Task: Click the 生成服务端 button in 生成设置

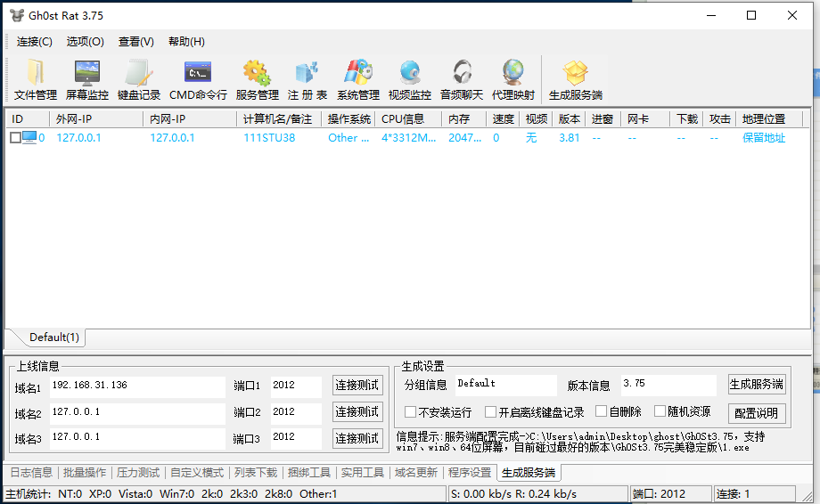Action: coord(756,385)
